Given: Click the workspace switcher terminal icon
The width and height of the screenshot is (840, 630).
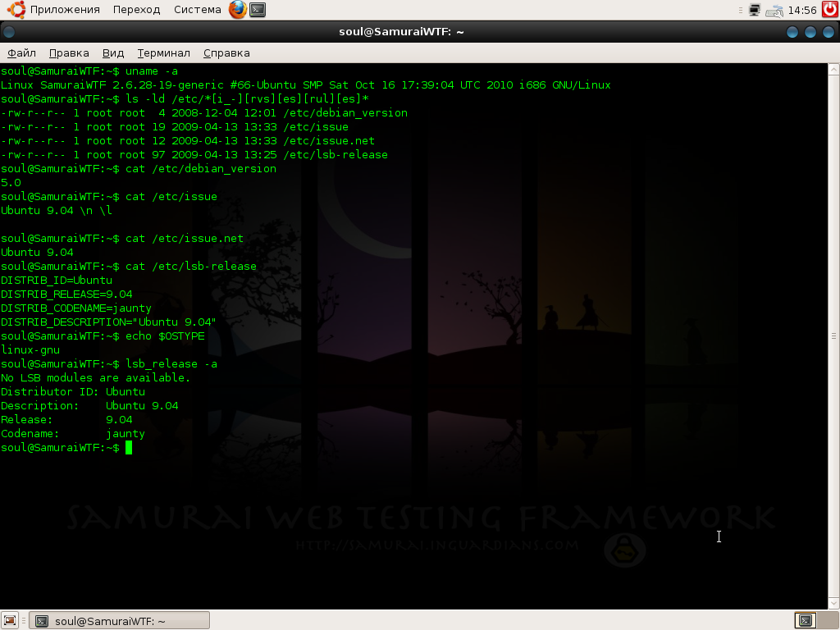Looking at the screenshot, I should click(x=806, y=620).
